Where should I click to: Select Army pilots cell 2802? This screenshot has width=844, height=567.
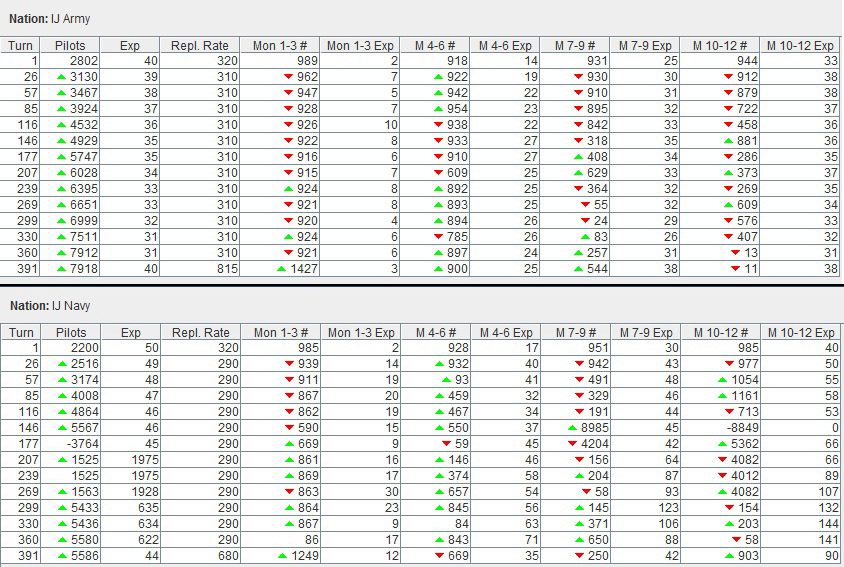pos(70,61)
